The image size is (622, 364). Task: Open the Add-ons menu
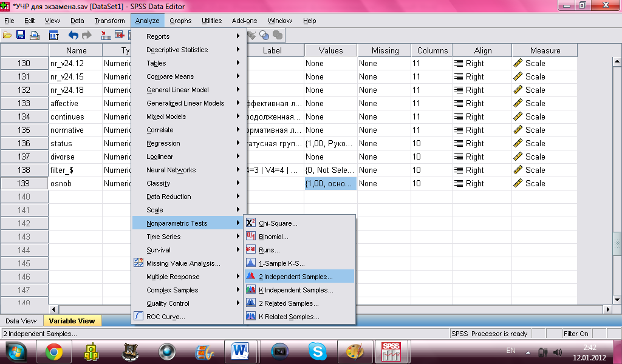244,21
